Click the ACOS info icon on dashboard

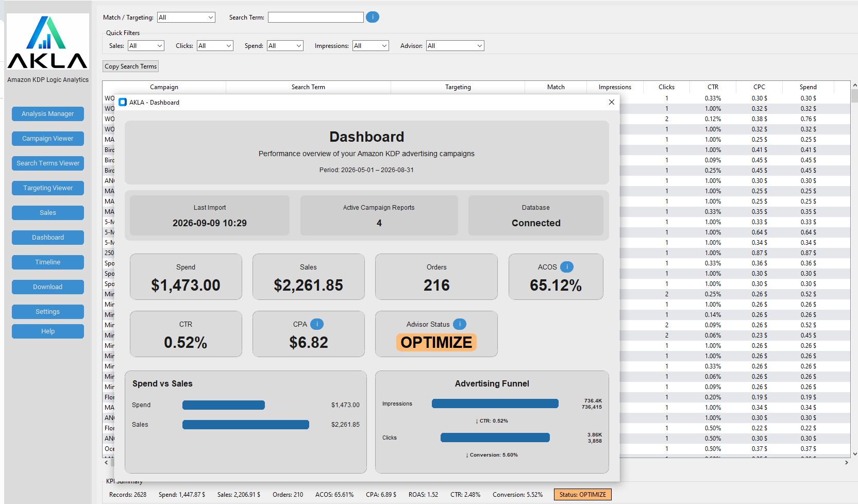pyautogui.click(x=567, y=266)
